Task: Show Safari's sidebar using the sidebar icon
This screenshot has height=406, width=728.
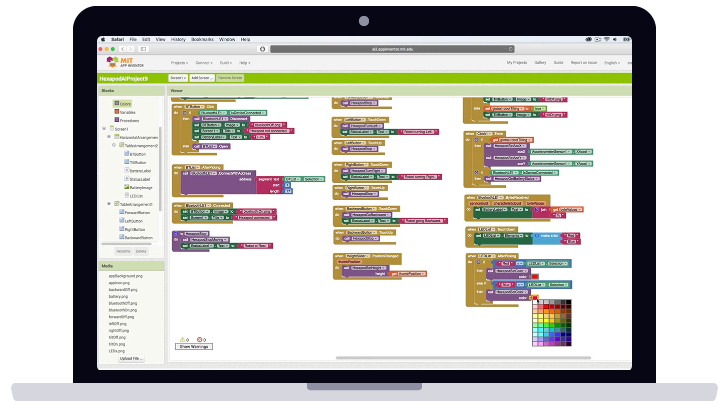Action: (x=143, y=49)
